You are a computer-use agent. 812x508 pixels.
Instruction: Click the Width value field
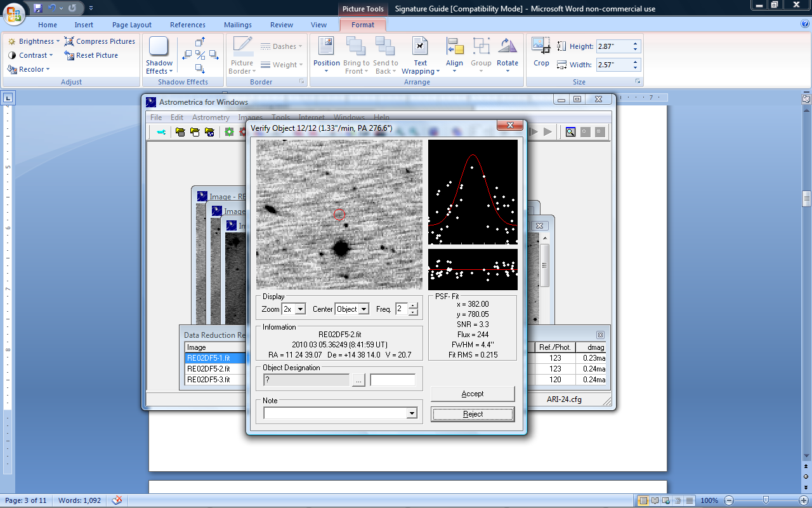[613, 65]
